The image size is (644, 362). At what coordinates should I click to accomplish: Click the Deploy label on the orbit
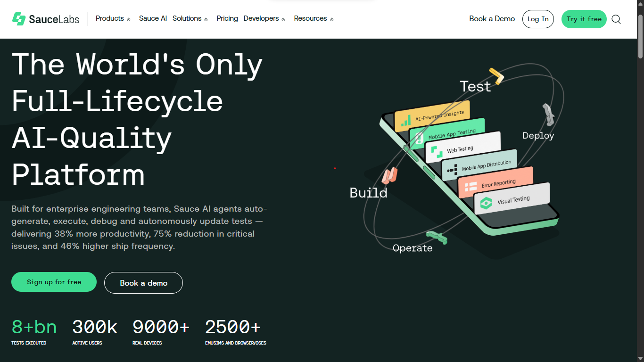click(x=538, y=136)
